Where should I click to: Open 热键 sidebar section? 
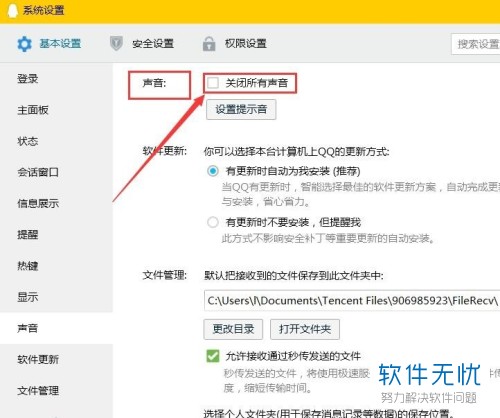click(x=28, y=266)
